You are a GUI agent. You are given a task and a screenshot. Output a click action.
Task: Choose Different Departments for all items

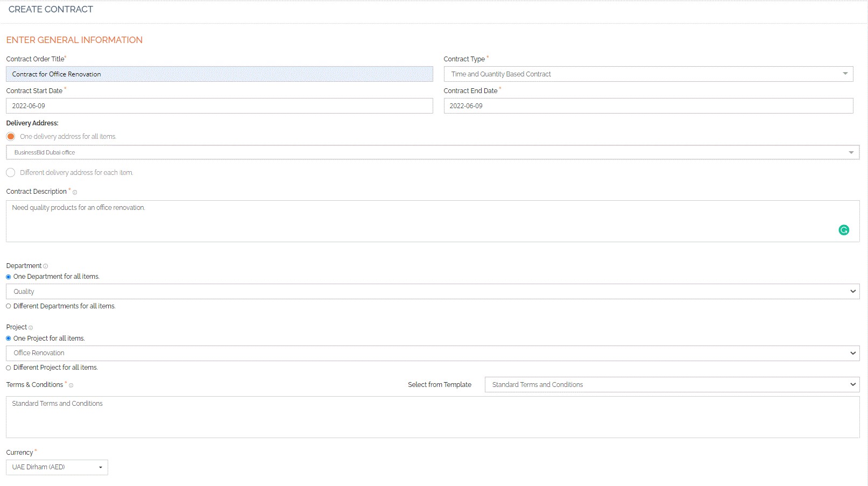[9, 306]
